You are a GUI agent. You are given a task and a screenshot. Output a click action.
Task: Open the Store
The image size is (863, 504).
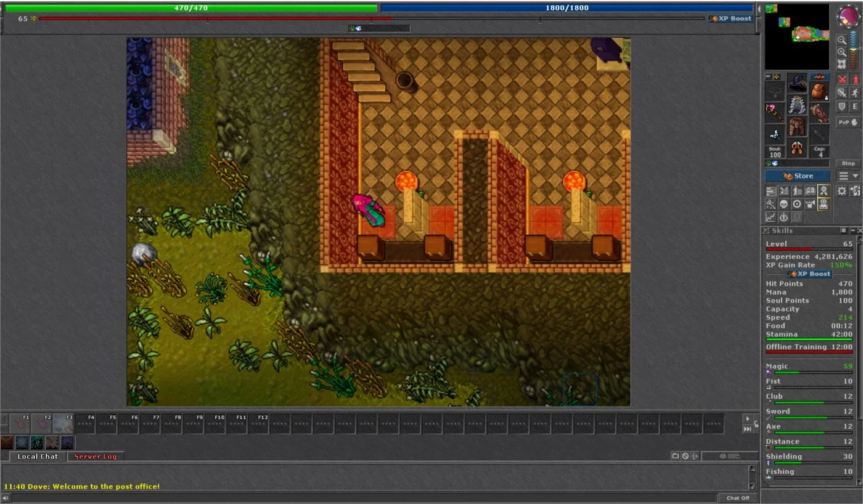pyautogui.click(x=798, y=176)
